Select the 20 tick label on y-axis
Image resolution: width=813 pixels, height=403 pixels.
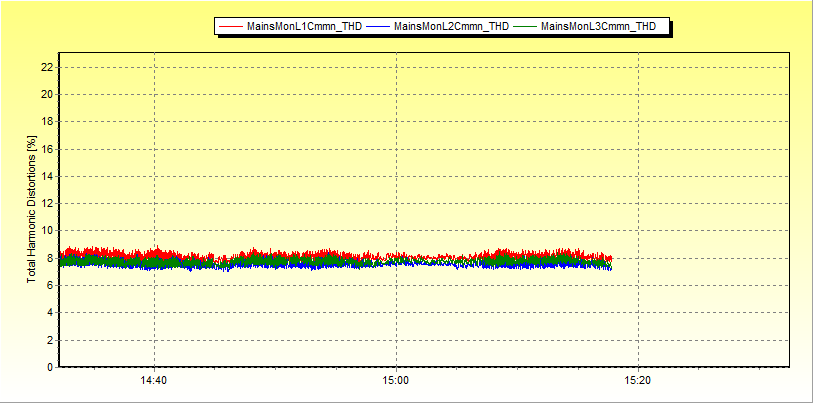[47, 95]
